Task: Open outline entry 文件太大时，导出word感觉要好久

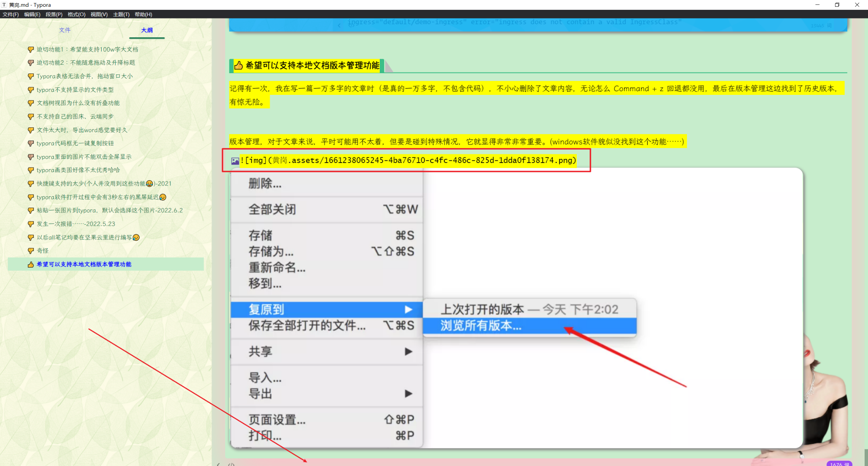Action: 82,130
